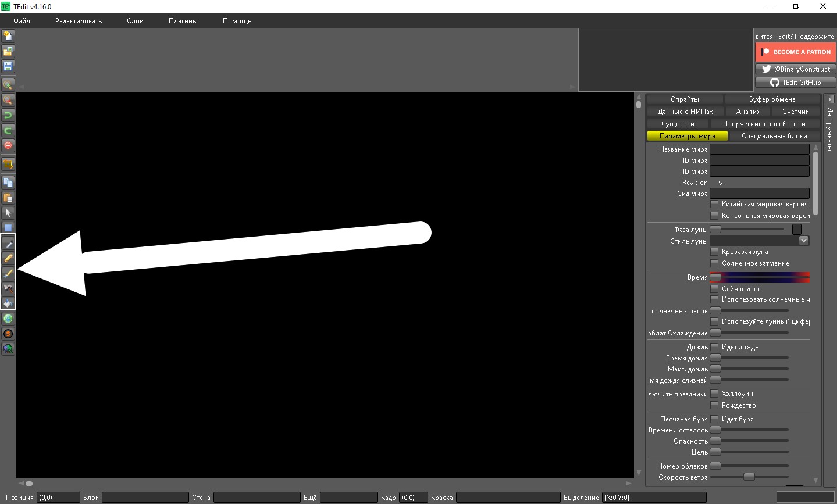Switch to the Сущности tab
837x504 pixels.
click(678, 124)
